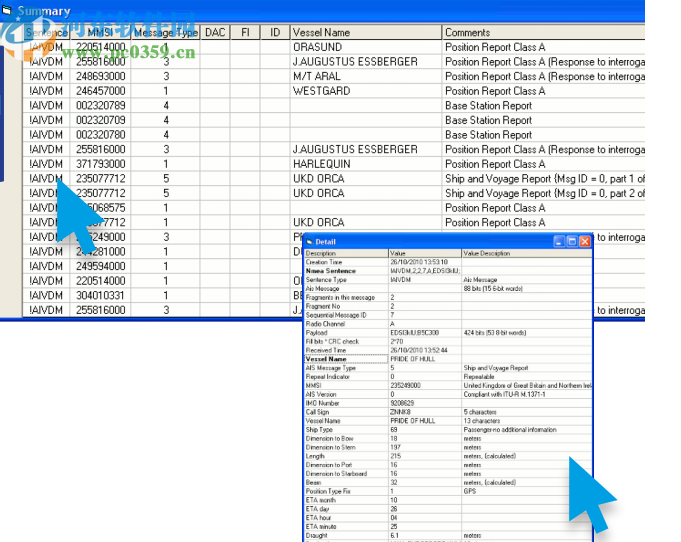Screen dimensions: 681x542
Task: Select the ETA day row
Action: tap(448, 509)
